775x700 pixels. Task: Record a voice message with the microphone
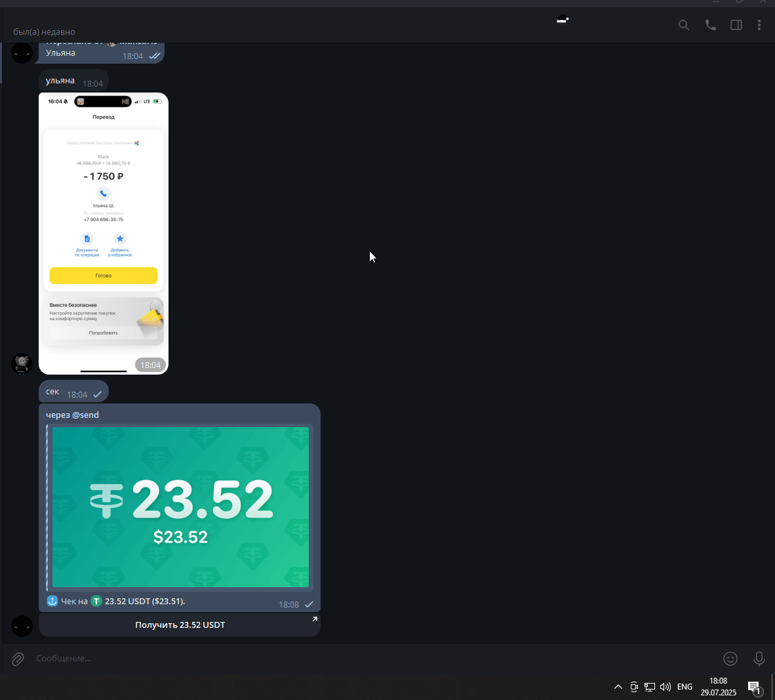tap(759, 659)
